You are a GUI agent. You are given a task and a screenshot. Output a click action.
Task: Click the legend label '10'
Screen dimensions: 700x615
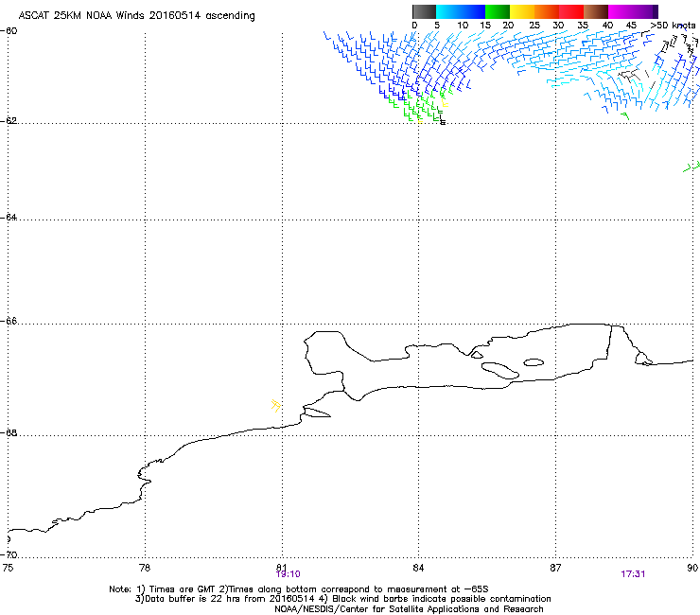463,26
